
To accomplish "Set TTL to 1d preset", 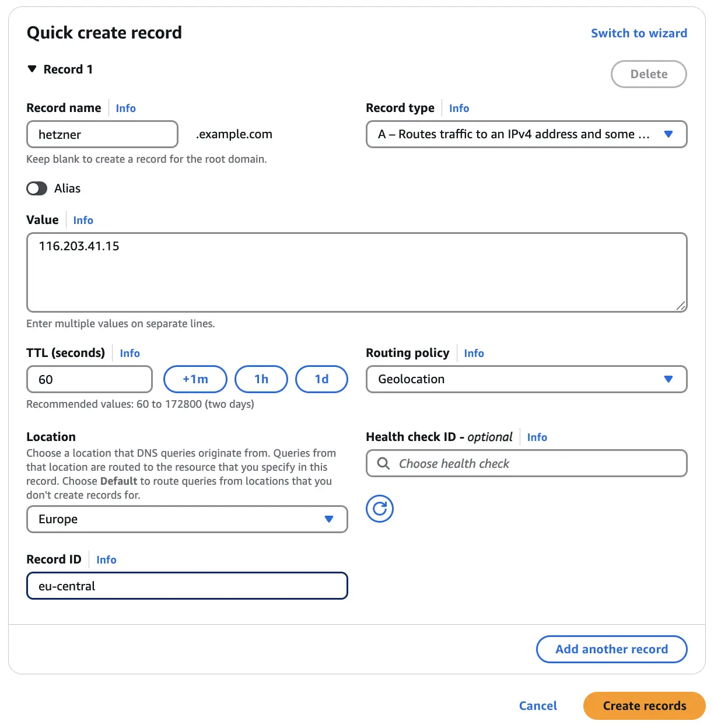I will 321,379.
